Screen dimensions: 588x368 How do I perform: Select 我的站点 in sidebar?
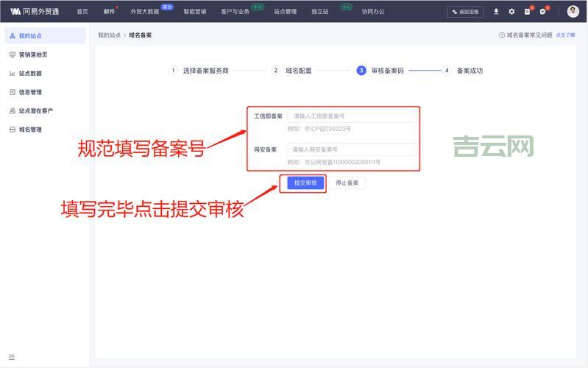click(x=45, y=35)
